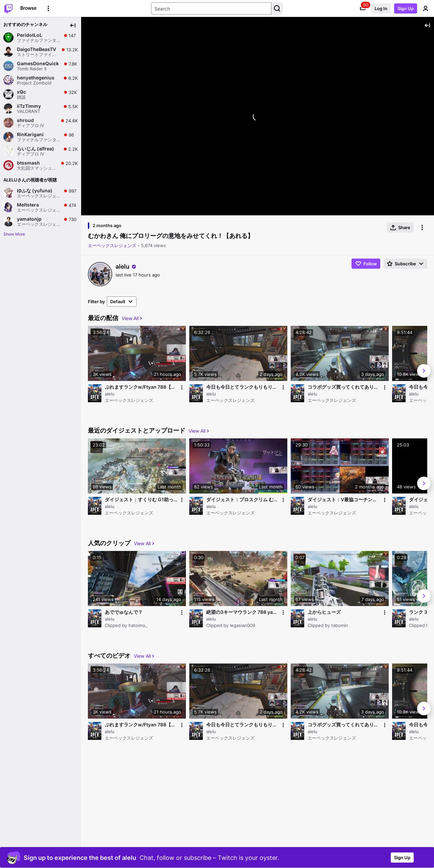The width and height of the screenshot is (434, 868).
Task: Open the Browse navigation item
Action: (28, 8)
